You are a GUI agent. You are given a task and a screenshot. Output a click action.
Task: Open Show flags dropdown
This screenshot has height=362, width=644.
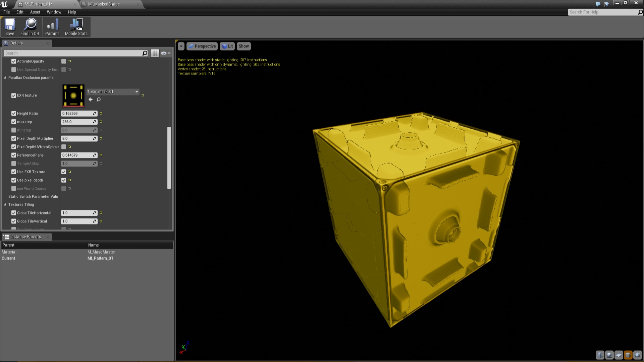tap(244, 46)
